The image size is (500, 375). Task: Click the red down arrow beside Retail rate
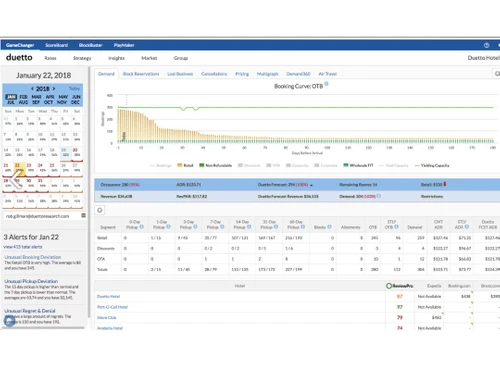(x=445, y=184)
